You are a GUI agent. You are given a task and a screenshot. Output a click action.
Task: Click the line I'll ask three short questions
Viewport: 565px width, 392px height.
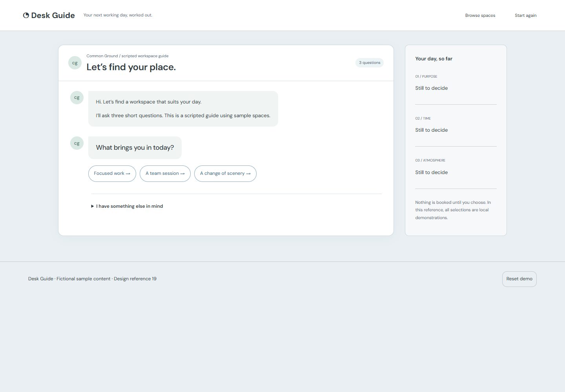click(183, 116)
